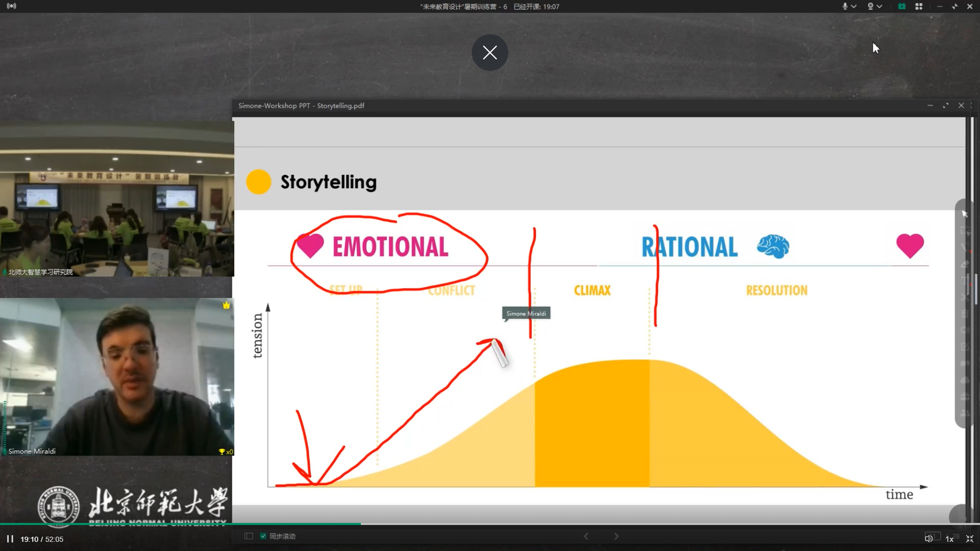Viewport: 980px width, 551px height.
Task: Uncheck the 同步滚动 sync scroll checkbox
Action: coord(263,536)
